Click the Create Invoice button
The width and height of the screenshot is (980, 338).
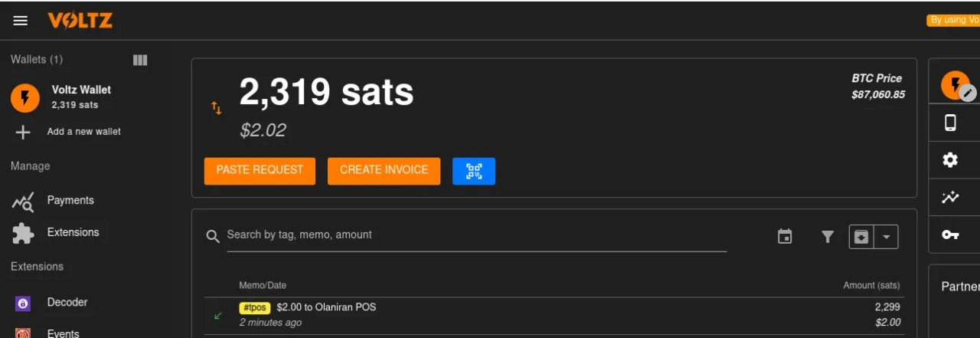pos(384,170)
